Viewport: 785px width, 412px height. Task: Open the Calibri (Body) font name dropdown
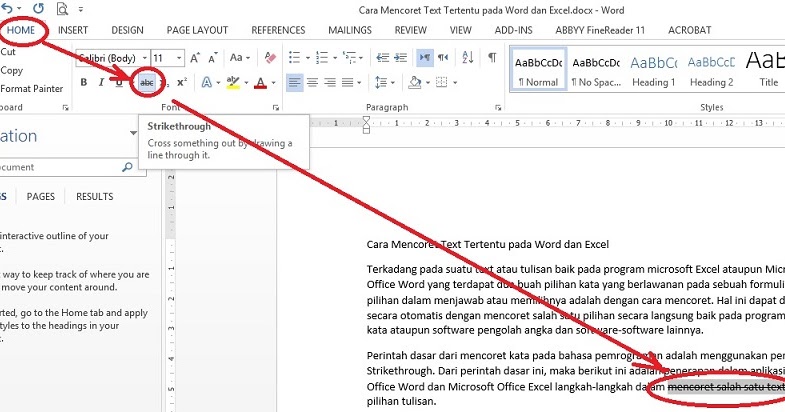click(144, 59)
